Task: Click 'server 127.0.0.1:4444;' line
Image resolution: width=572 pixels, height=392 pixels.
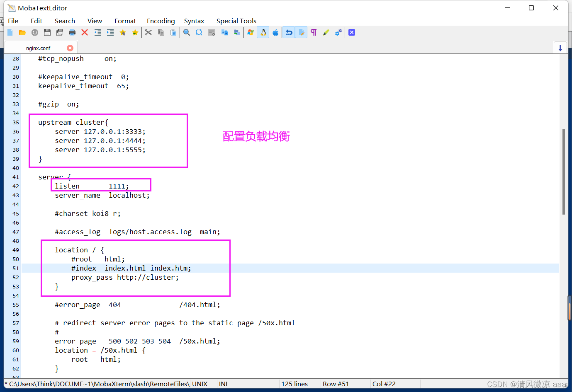Action: click(100, 140)
